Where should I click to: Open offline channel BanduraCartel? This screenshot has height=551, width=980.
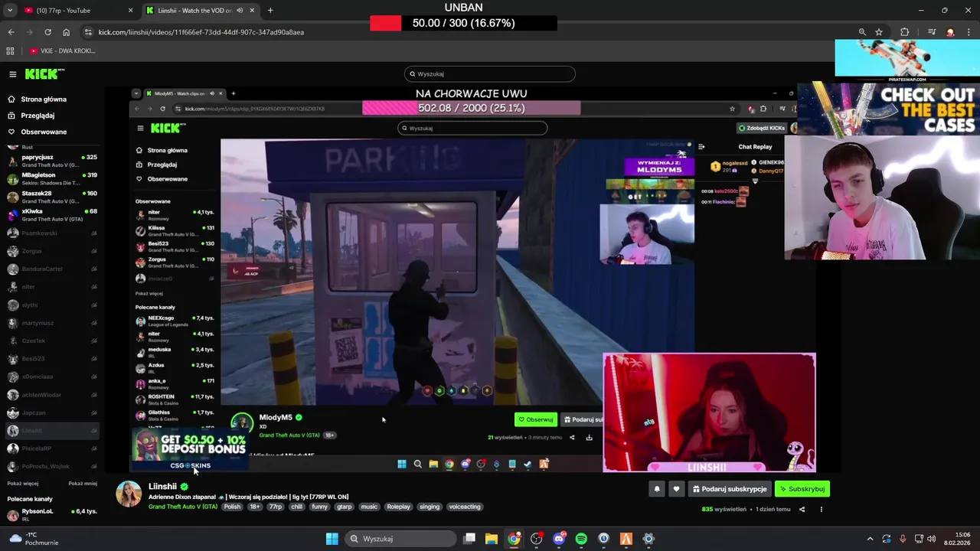[52, 269]
